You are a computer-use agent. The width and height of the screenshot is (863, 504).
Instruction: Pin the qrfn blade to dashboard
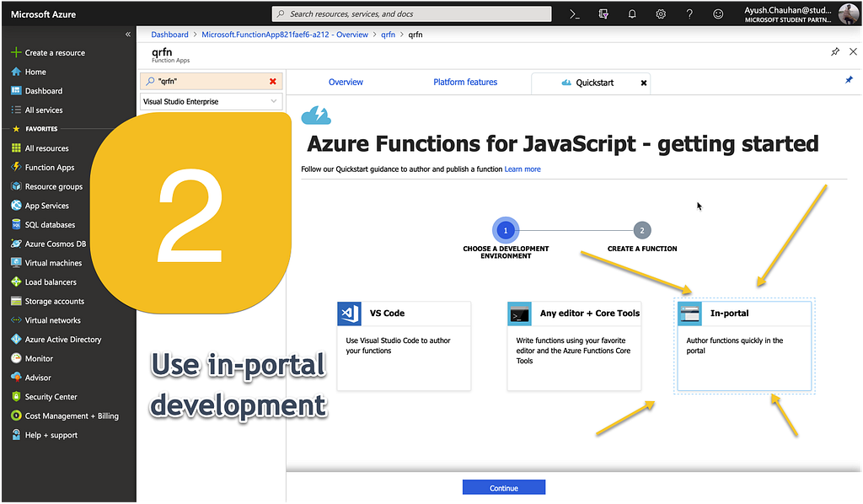[834, 51]
